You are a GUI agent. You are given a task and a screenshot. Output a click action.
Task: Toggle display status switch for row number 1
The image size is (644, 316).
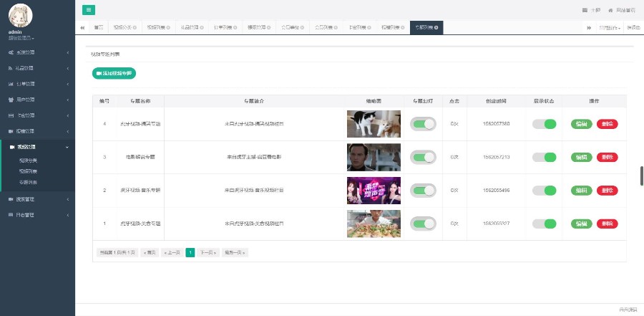(545, 224)
